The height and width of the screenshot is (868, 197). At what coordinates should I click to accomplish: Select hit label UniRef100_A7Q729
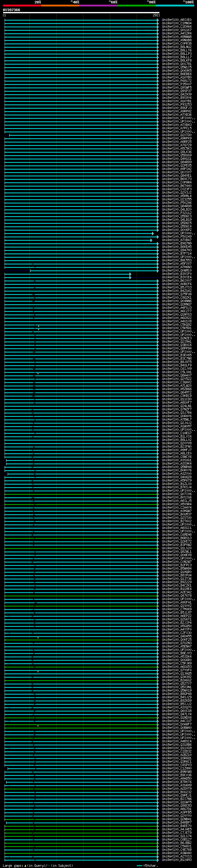coord(176,145)
